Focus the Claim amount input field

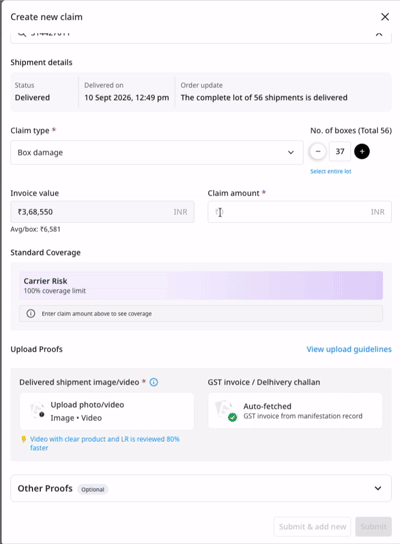click(x=299, y=212)
